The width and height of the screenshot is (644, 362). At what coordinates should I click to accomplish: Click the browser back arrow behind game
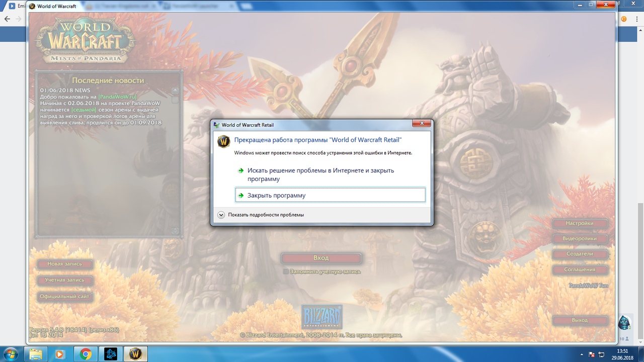7,19
